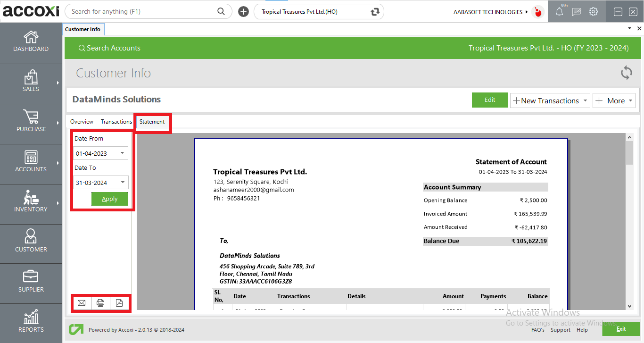Print the statement with printer icon
The image size is (644, 343).
100,303
